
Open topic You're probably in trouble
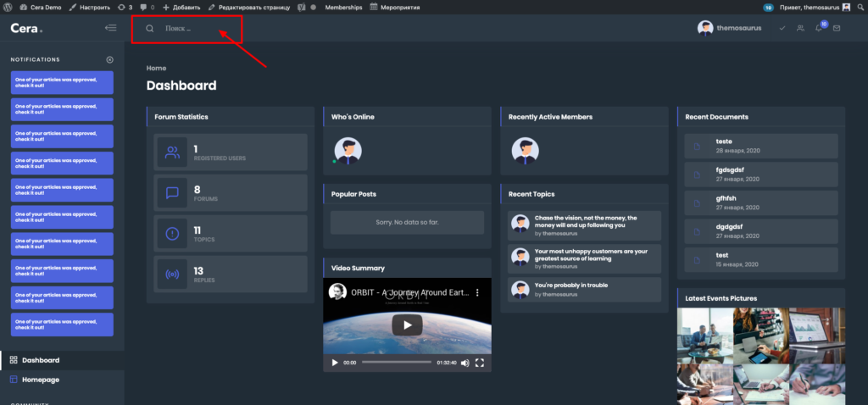point(571,286)
